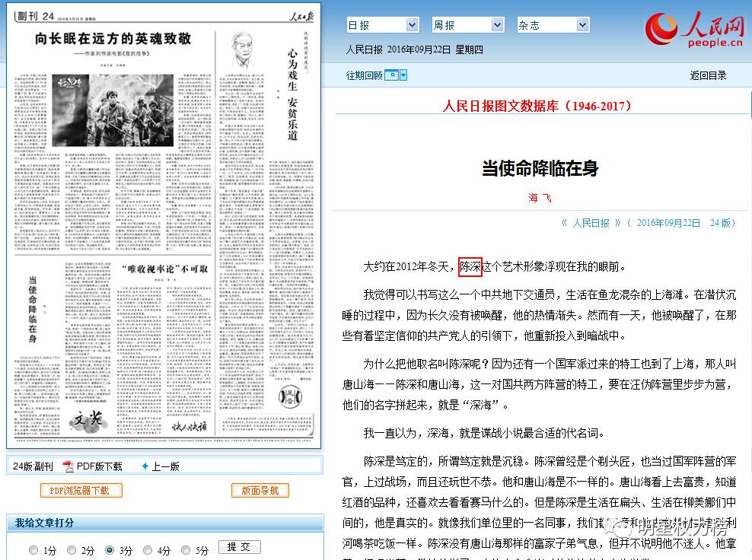The height and width of the screenshot is (560, 752).
Task: Click author name 海飞
Action: tap(540, 198)
